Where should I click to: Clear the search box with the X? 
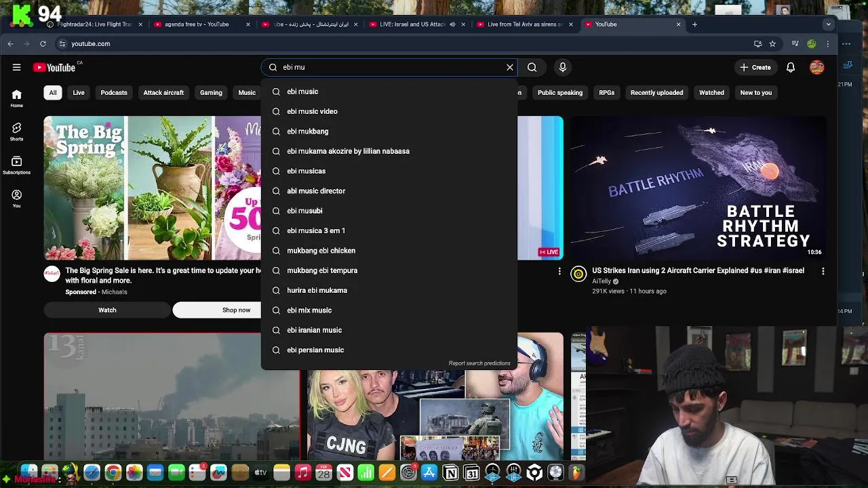(510, 67)
